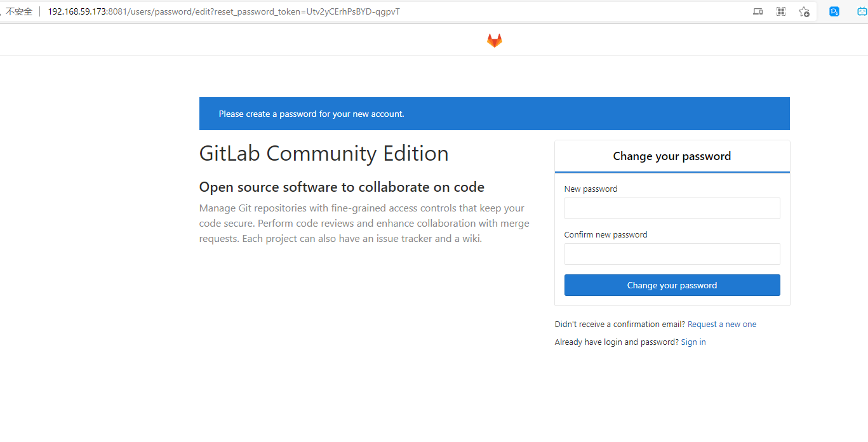Click the GitLab fox logo
868x442 pixels.
coord(494,41)
